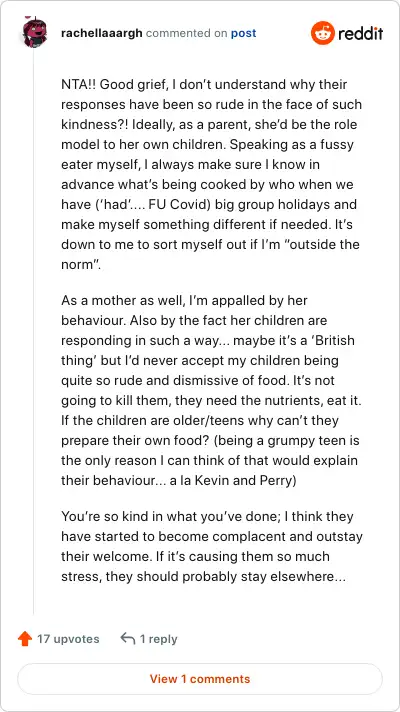Click the reply arrow icon
Screen dimensions: 400x712
[x=128, y=639]
